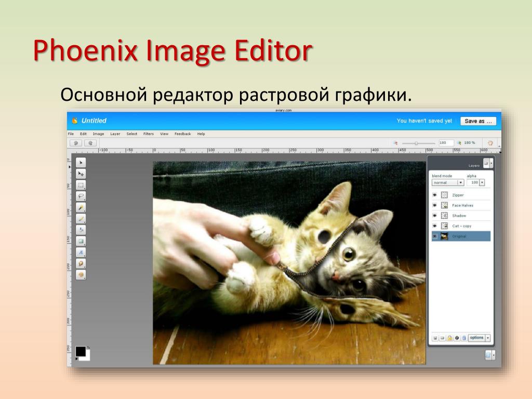Select the Transform (arrow with cross) tool
Screen dimensions: 532x399
click(x=81, y=174)
